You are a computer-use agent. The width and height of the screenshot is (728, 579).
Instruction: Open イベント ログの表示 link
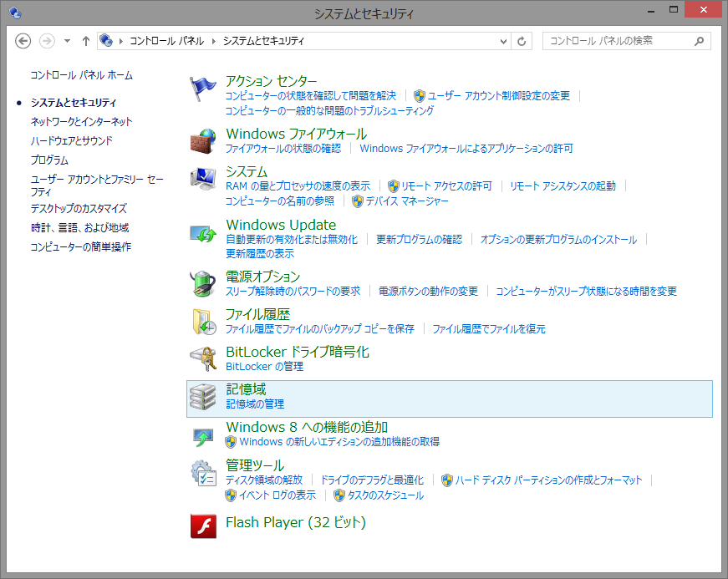tap(277, 495)
